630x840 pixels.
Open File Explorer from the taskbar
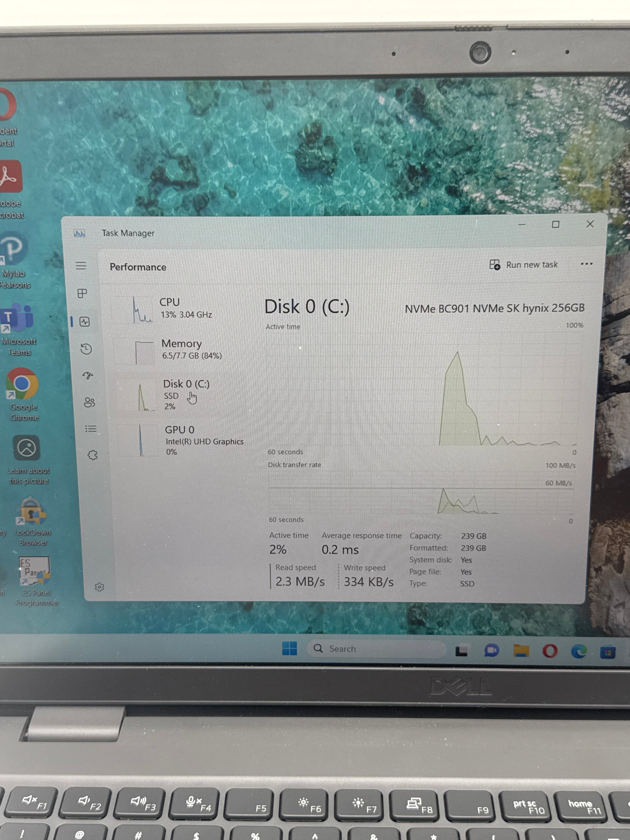coord(521,651)
